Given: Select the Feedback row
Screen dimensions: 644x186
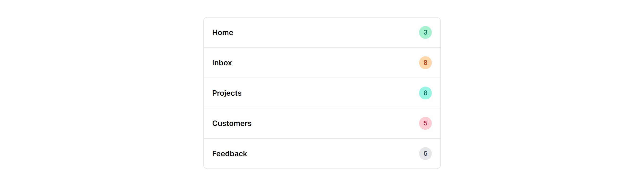Looking at the screenshot, I should 322,154.
